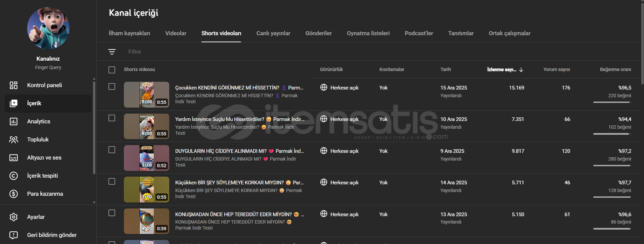
Task: Open İçerik tespiti copyright icon
Action: click(13, 176)
